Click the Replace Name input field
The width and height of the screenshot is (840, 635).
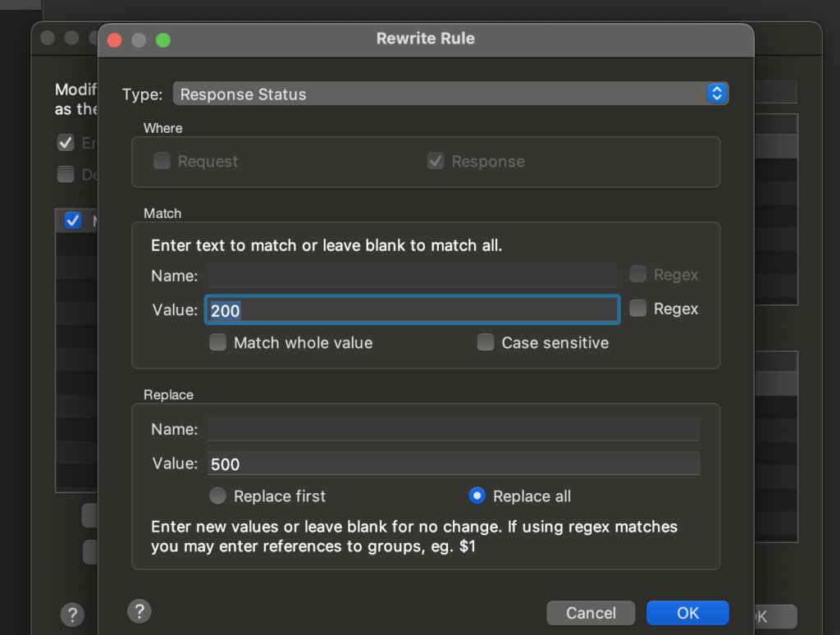453,429
